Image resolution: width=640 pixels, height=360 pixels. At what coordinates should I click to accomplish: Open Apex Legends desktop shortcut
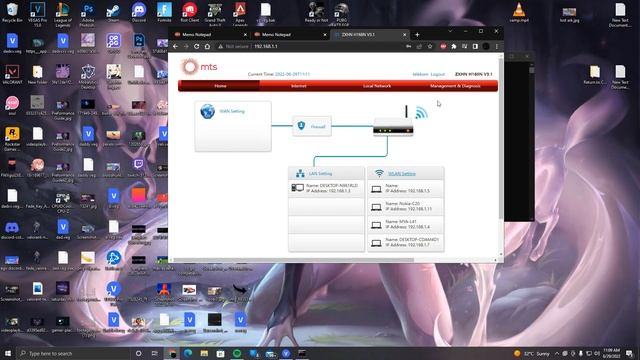pos(240,13)
